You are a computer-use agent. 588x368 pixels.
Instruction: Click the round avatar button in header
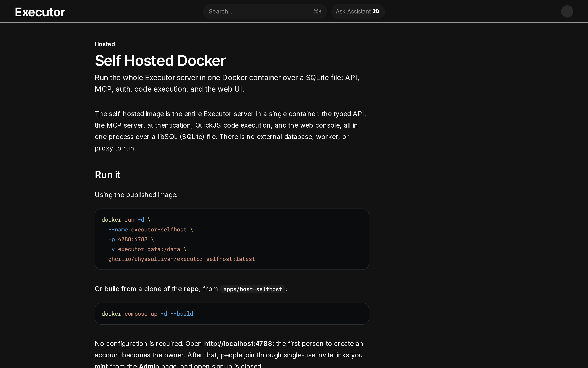[567, 11]
